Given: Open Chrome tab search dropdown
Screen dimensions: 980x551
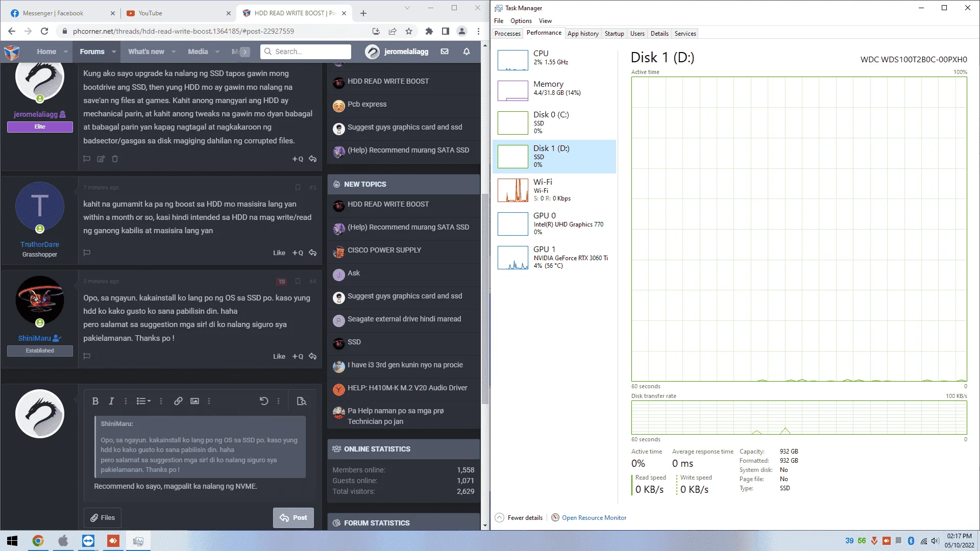Looking at the screenshot, I should tap(407, 8).
